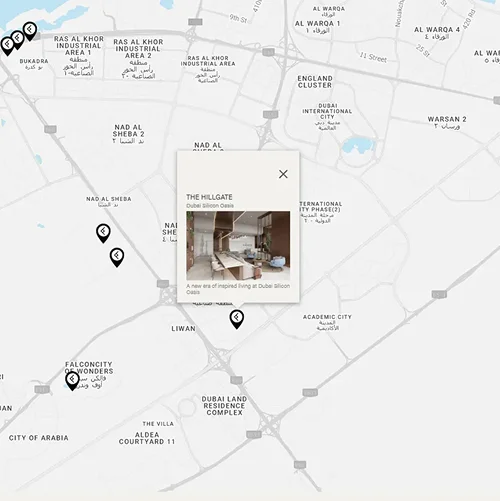Click the map pin below The Hillgate popup
The image size is (500, 501).
pyautogui.click(x=237, y=319)
